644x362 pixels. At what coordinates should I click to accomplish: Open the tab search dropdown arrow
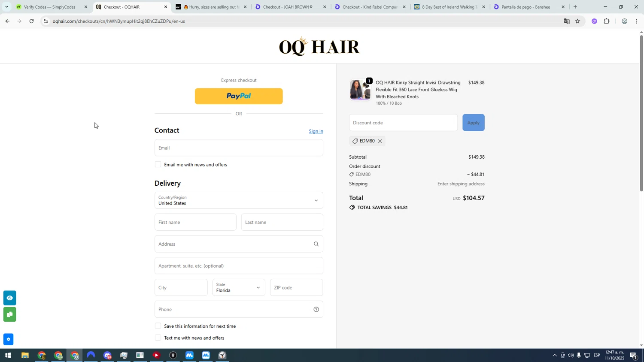point(6,7)
